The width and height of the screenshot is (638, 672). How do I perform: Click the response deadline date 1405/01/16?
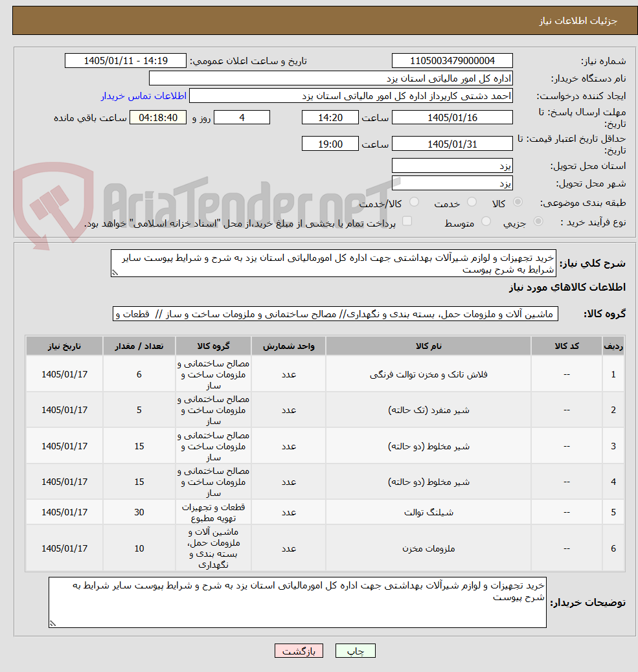click(452, 117)
